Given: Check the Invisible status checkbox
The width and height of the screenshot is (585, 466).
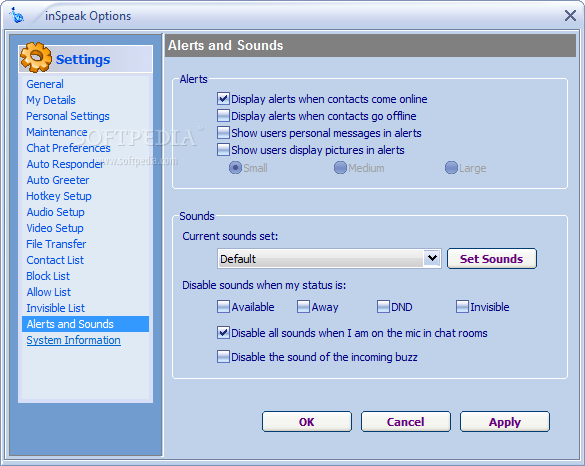Looking at the screenshot, I should (462, 307).
